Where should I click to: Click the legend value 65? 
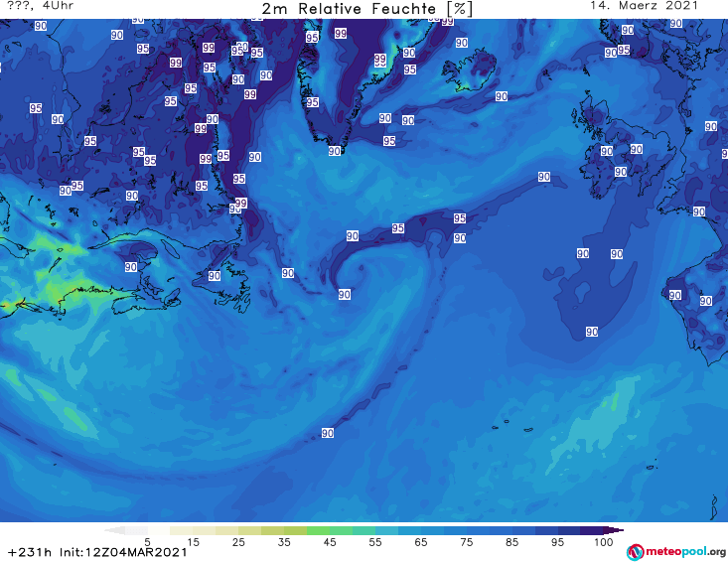[421, 542]
